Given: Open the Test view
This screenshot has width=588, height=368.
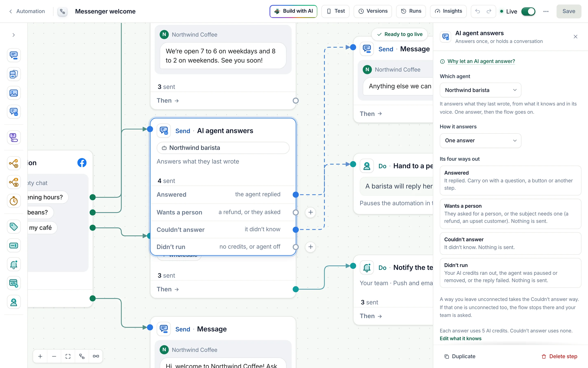Looking at the screenshot, I should [335, 11].
